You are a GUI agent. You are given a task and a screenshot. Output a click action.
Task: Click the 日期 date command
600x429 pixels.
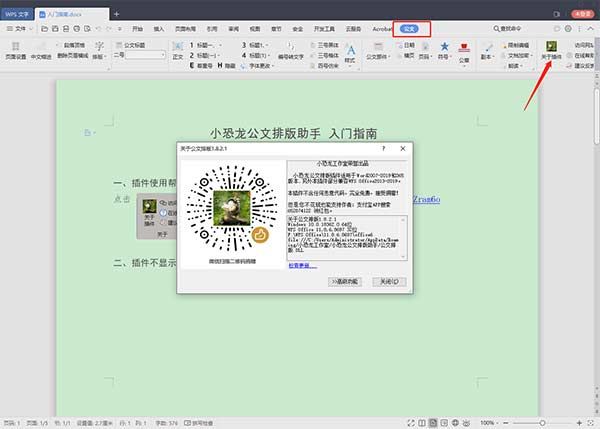pos(406,45)
